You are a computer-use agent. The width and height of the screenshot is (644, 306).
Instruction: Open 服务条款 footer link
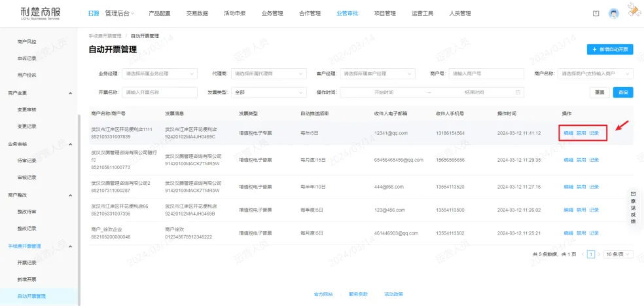358,294
